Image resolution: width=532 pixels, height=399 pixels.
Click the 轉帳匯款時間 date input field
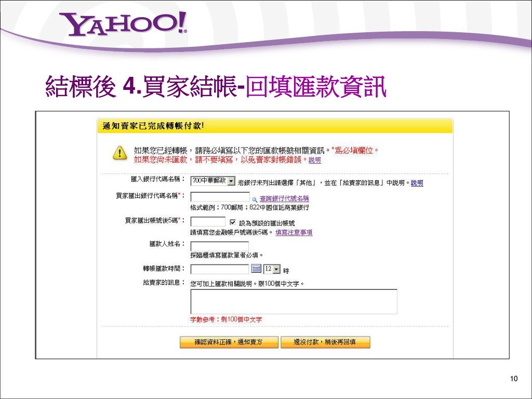click(220, 270)
